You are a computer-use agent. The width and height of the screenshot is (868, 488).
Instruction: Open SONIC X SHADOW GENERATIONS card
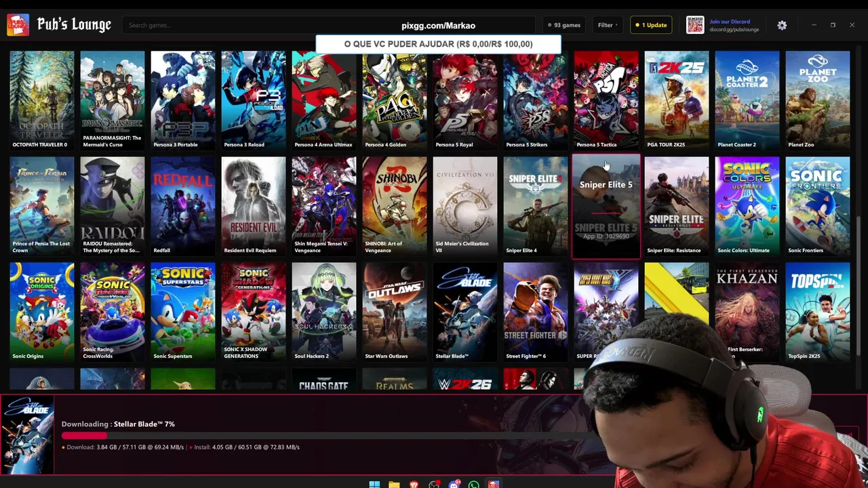point(254,312)
